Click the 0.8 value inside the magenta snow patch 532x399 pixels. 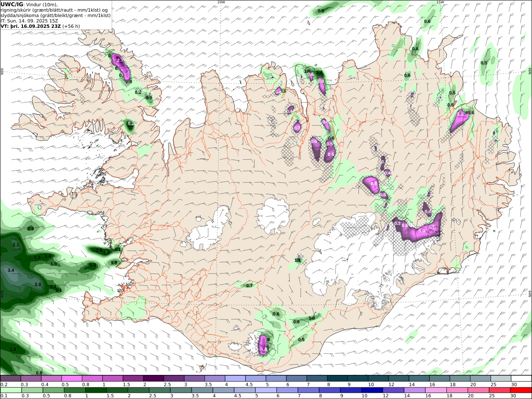coord(374,183)
